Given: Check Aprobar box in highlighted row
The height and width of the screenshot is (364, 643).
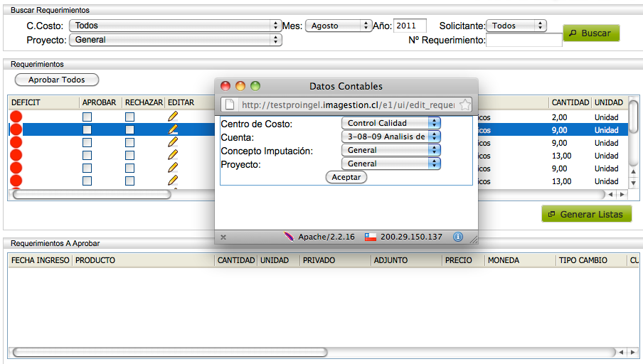Looking at the screenshot, I should coord(87,129).
